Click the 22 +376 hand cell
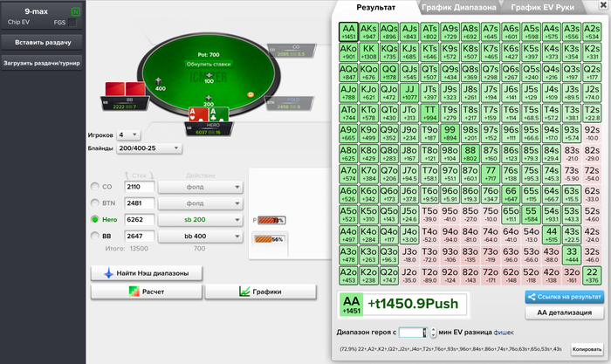611x364 pixels. click(592, 275)
